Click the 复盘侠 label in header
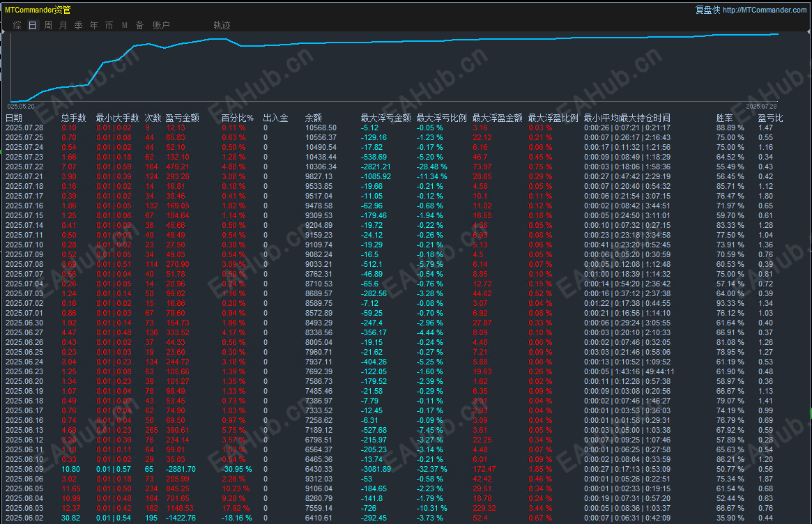 pyautogui.click(x=707, y=10)
